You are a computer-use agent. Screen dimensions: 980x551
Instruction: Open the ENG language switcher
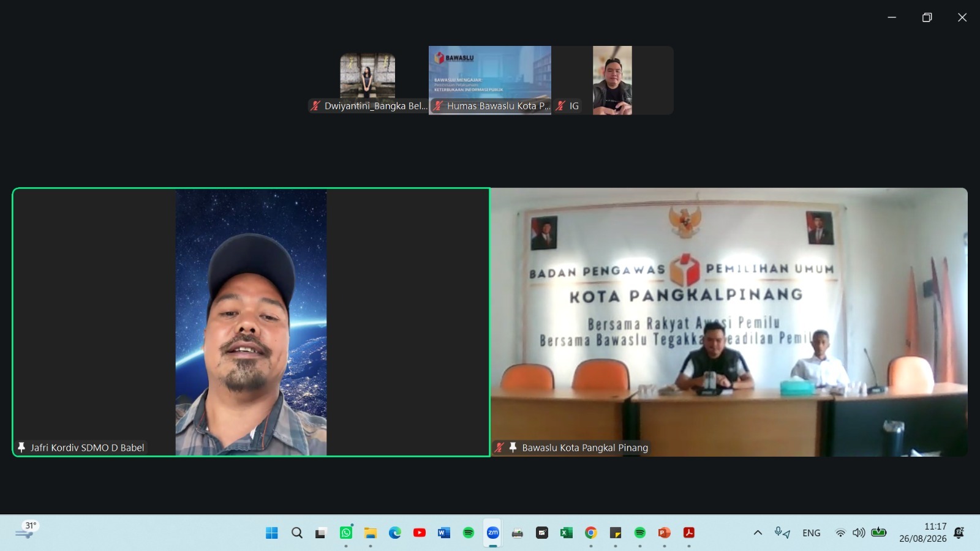point(812,533)
